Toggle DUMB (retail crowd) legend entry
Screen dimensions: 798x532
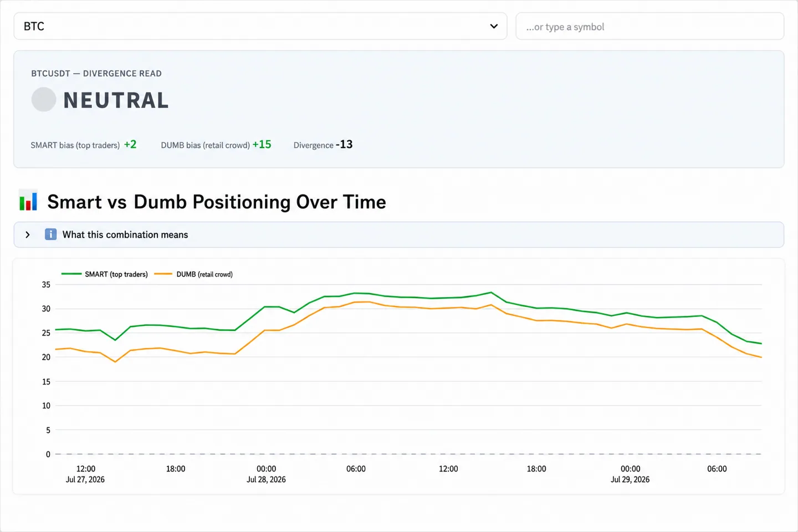193,274
